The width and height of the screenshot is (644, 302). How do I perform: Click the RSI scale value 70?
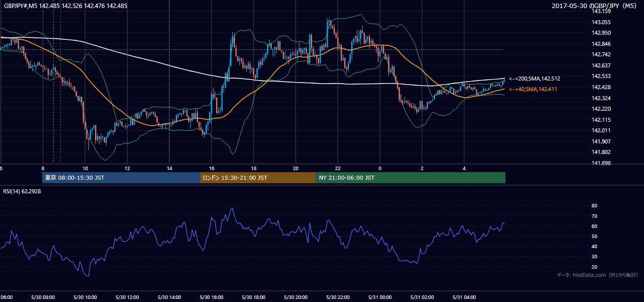click(x=594, y=216)
